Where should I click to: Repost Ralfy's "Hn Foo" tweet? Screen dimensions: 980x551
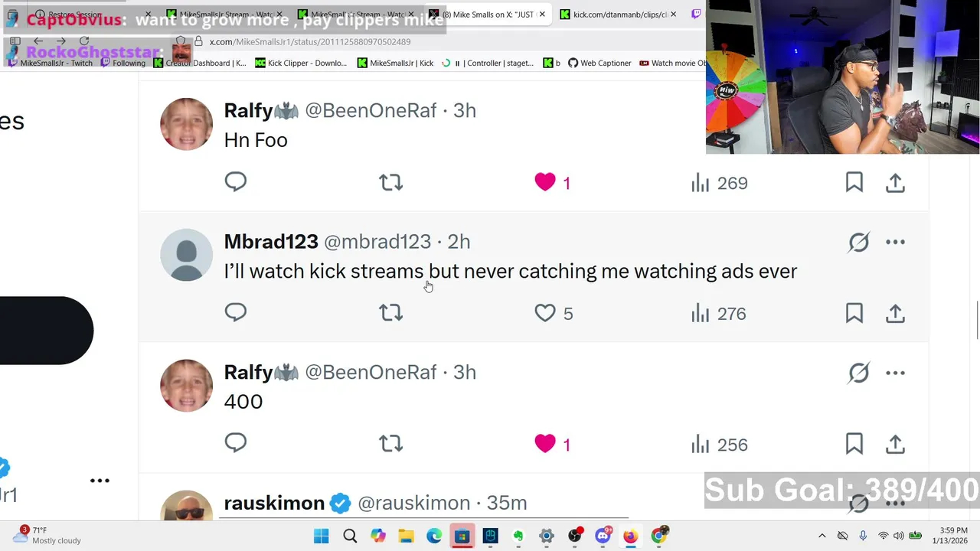coord(390,182)
